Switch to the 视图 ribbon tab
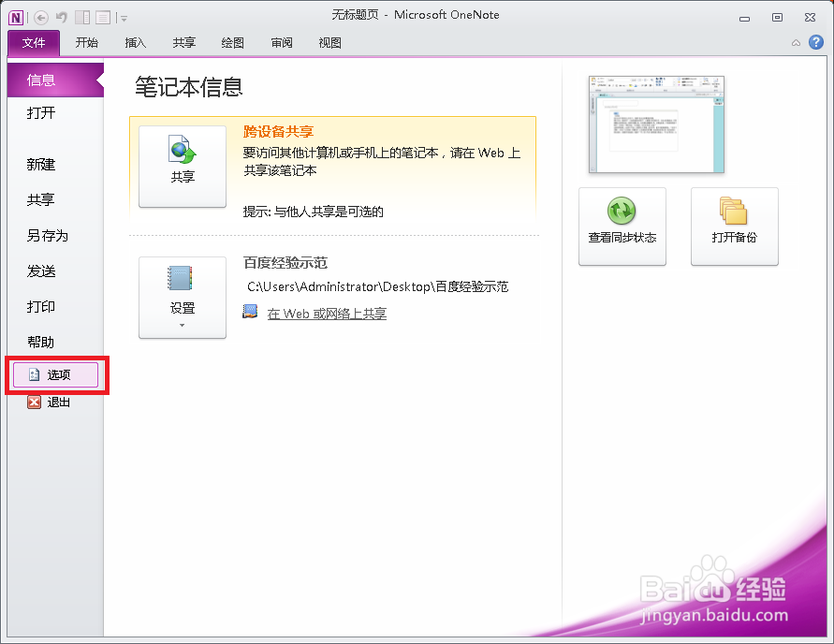 (x=329, y=42)
